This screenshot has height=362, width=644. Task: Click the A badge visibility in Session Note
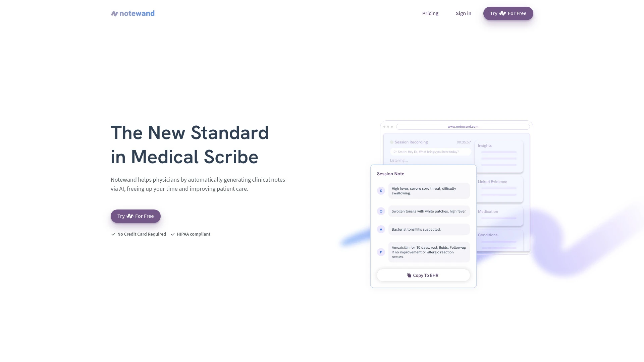[381, 229]
